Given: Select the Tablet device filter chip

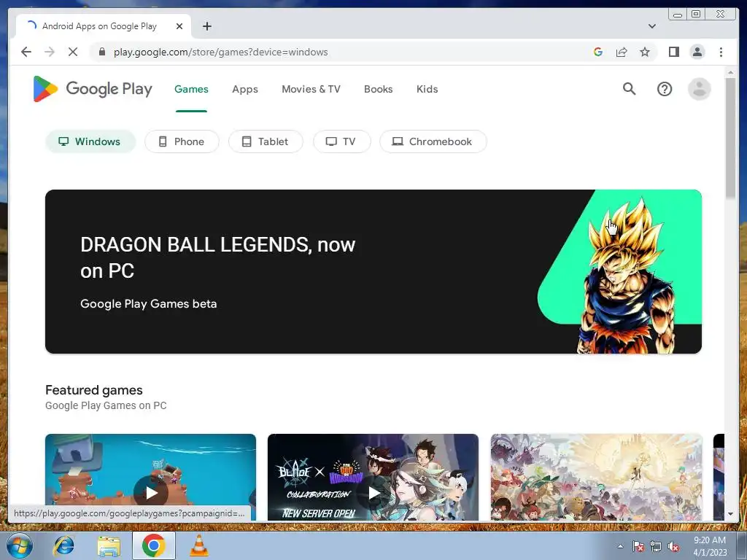Looking at the screenshot, I should (x=266, y=141).
